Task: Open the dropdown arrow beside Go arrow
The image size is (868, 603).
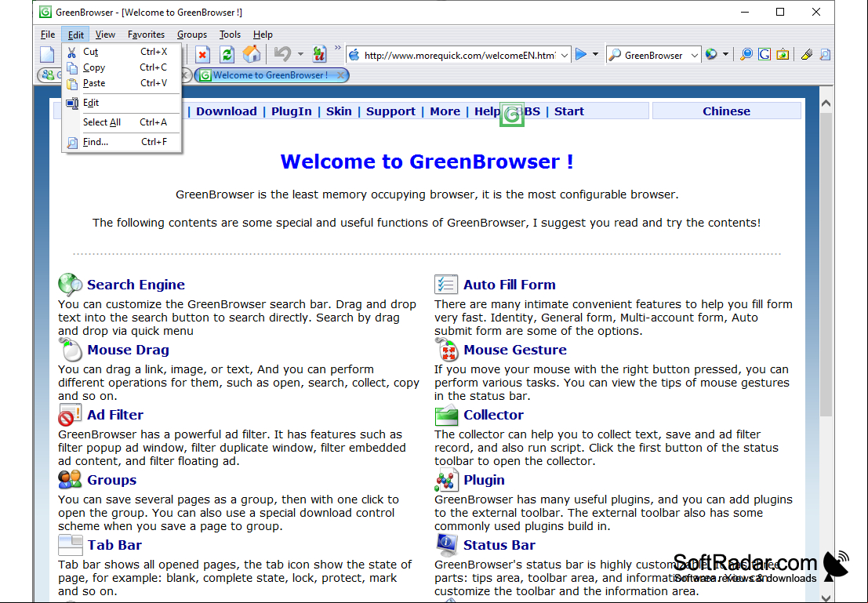Action: click(x=595, y=54)
